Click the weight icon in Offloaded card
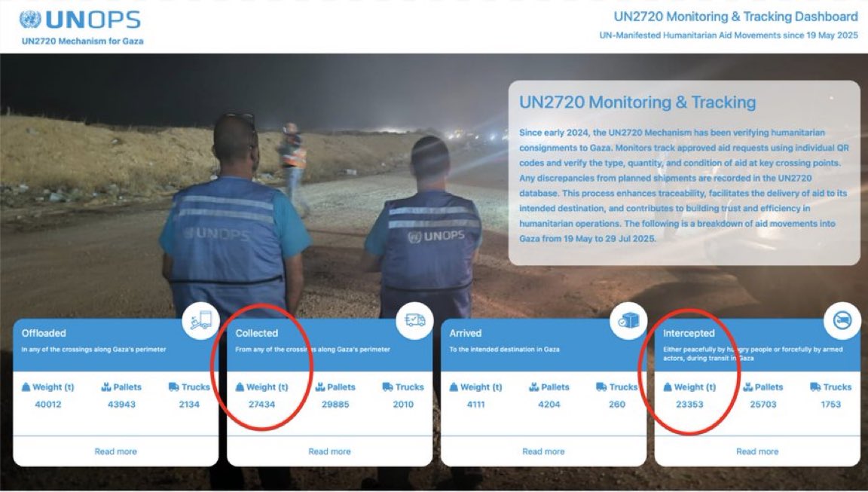Image resolution: width=868 pixels, height=492 pixels. [x=26, y=387]
